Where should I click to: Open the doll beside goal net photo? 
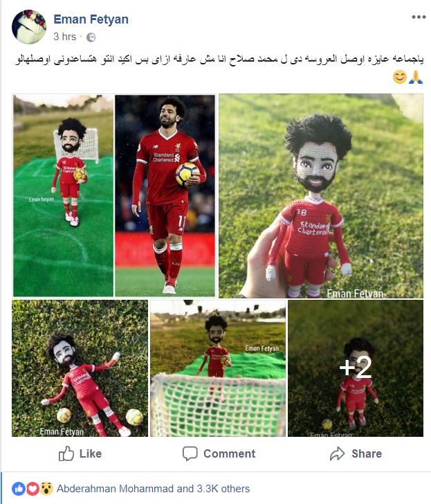(x=114, y=196)
